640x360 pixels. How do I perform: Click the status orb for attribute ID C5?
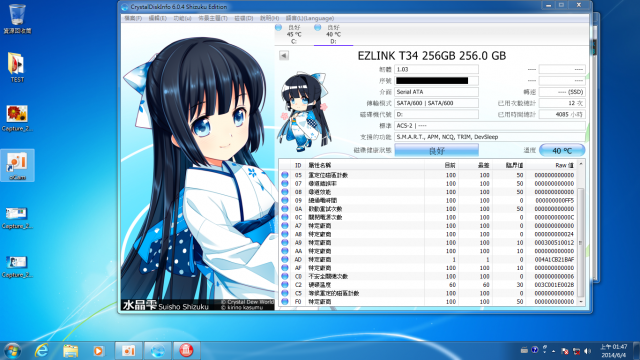285,293
